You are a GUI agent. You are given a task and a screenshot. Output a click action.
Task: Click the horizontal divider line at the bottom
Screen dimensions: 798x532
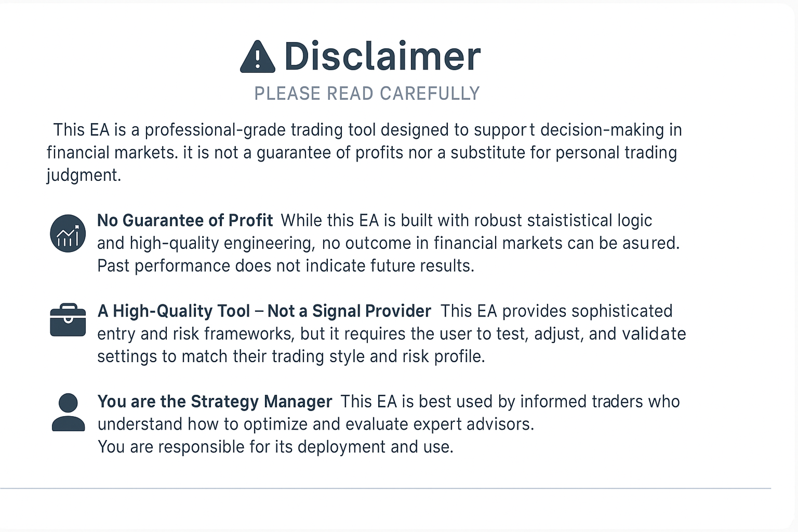click(385, 488)
